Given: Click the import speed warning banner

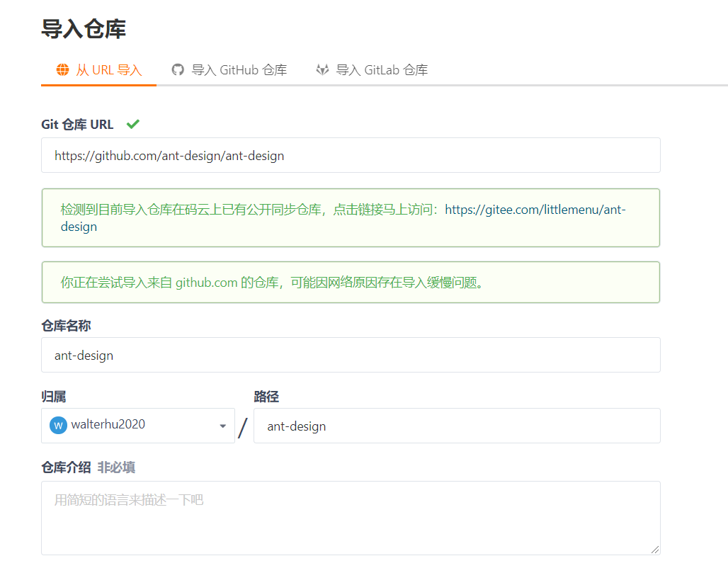Looking at the screenshot, I should tap(351, 282).
